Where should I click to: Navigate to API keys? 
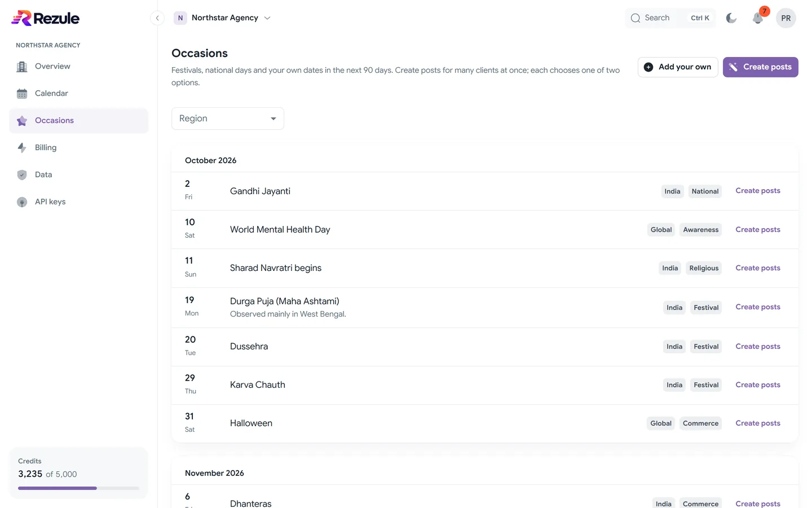tap(78, 202)
